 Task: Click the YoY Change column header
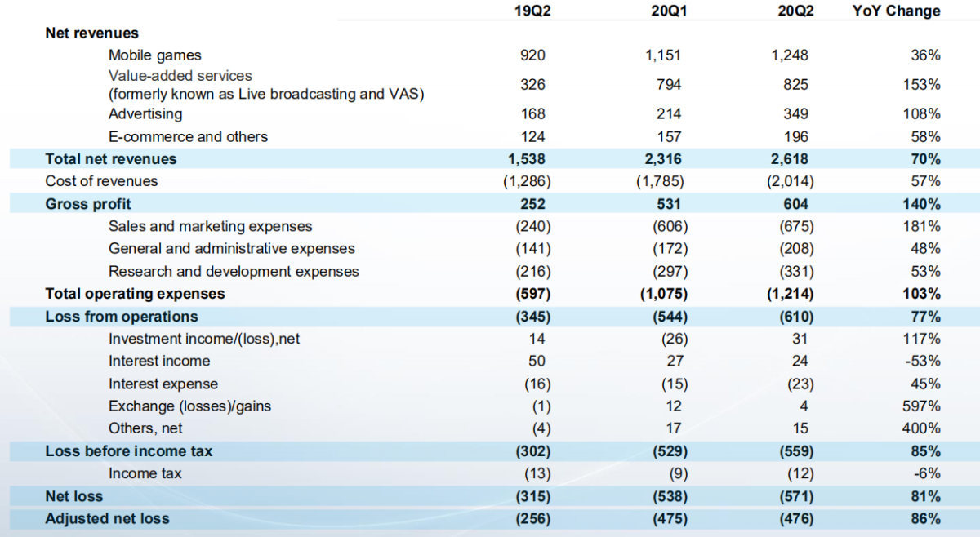897,11
